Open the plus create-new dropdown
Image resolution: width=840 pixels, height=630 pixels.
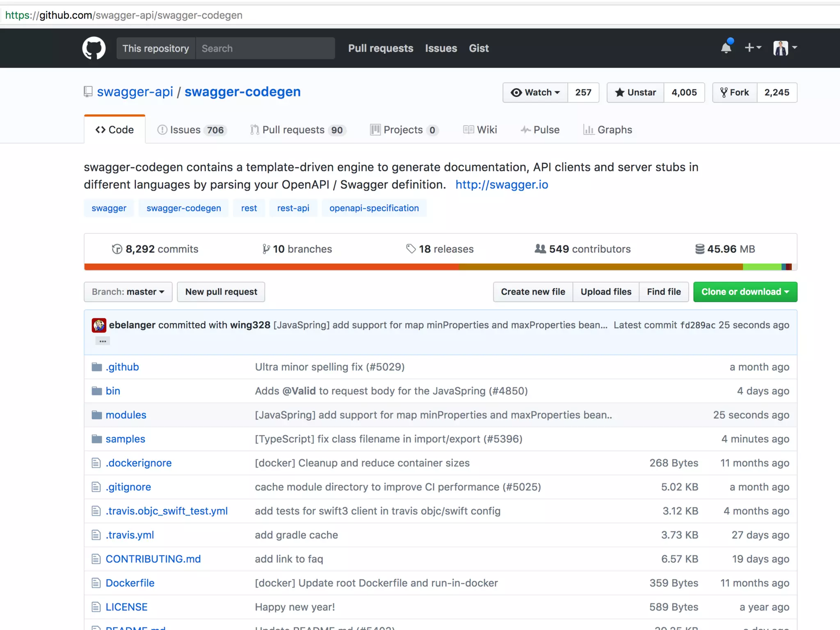point(753,48)
